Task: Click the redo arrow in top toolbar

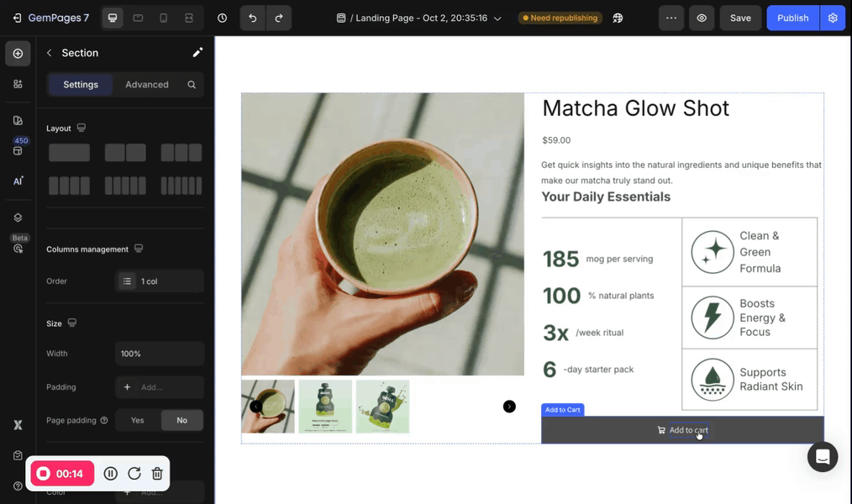Action: point(278,18)
